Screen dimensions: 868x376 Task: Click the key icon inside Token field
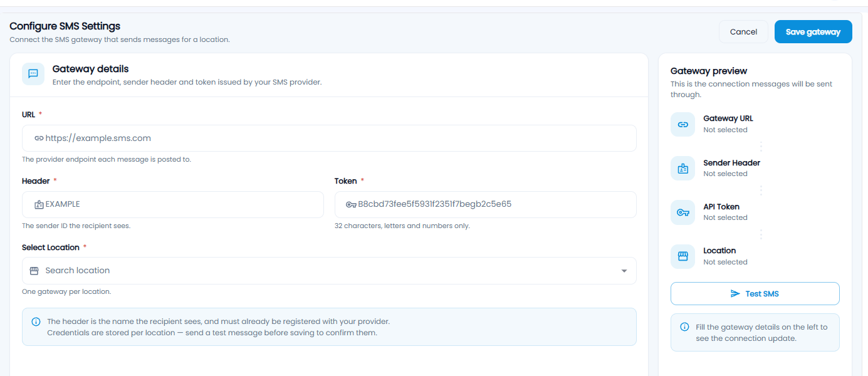click(x=352, y=204)
